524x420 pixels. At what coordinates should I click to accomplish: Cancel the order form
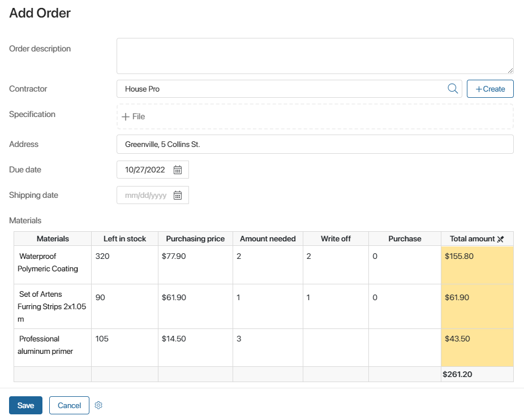click(69, 405)
